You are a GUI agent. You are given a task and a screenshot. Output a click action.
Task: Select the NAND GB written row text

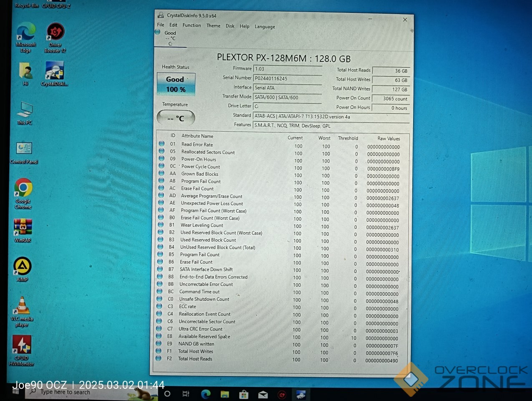pyautogui.click(x=197, y=344)
